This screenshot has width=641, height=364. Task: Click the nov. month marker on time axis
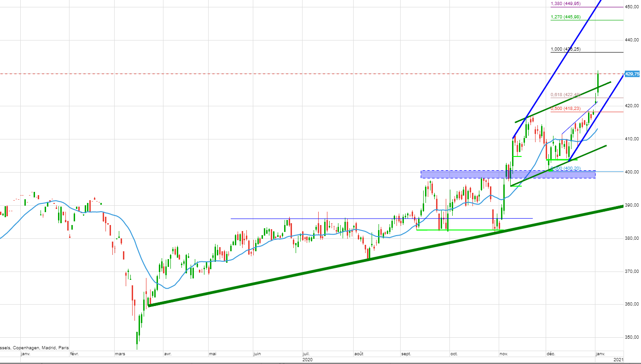click(x=503, y=354)
